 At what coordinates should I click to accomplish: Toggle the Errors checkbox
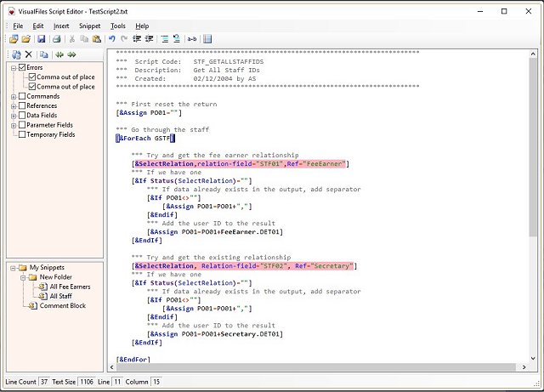pyautogui.click(x=22, y=67)
